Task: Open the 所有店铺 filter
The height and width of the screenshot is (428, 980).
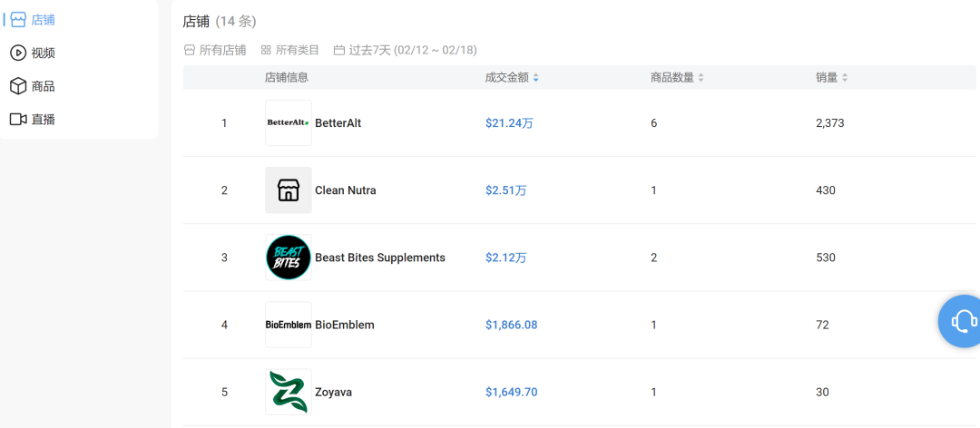Action: pyautogui.click(x=215, y=50)
